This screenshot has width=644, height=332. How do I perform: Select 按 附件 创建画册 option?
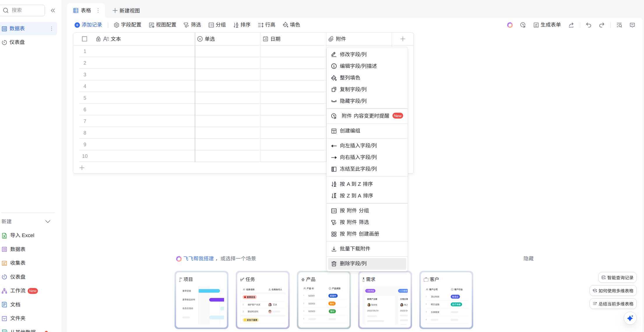pos(367,234)
